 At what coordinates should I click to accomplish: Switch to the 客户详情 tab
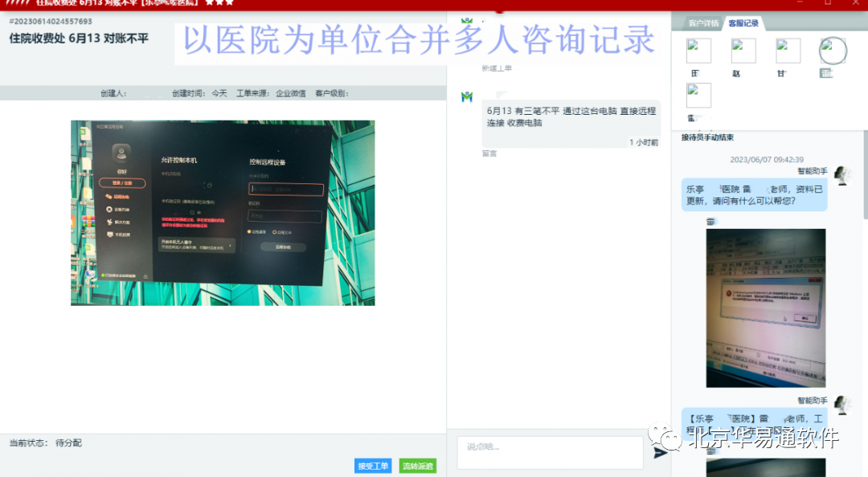[x=703, y=23]
